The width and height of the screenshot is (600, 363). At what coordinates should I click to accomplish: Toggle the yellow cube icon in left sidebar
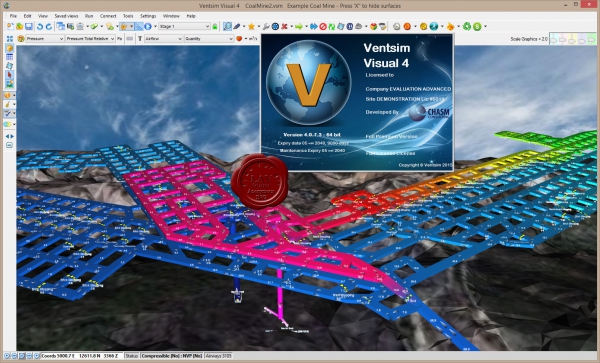coord(10,48)
